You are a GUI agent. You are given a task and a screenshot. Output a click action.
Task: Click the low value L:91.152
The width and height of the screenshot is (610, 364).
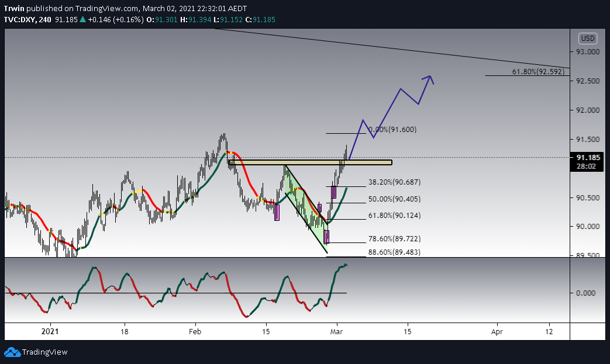(x=228, y=19)
